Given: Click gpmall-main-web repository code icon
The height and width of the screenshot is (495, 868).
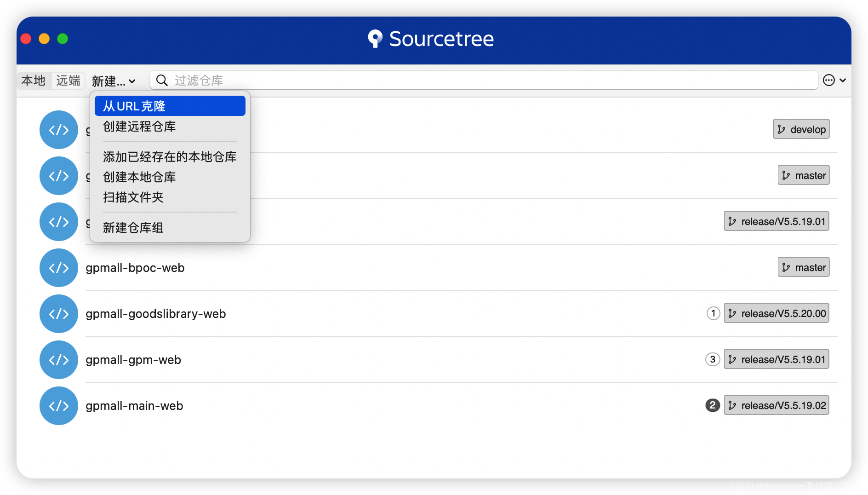Looking at the screenshot, I should point(59,406).
